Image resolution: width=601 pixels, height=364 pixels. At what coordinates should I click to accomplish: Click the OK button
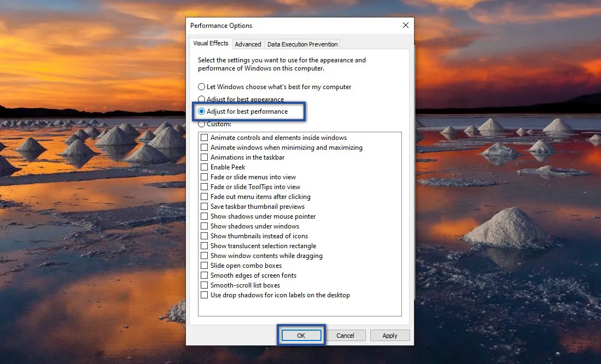(x=301, y=335)
